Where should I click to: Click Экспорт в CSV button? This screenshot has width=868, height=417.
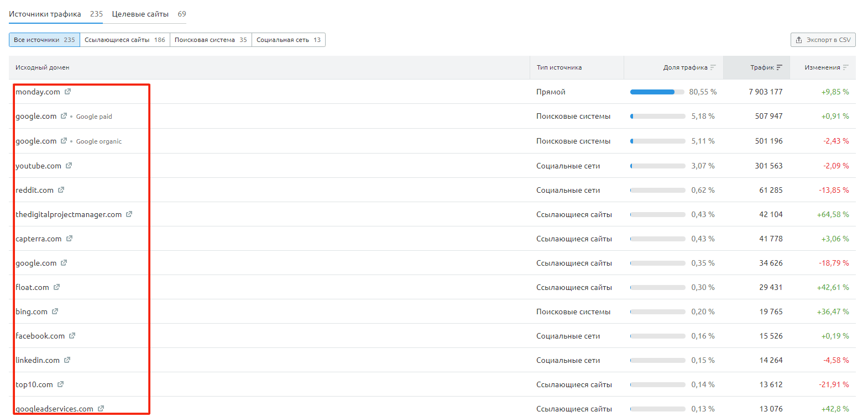(823, 40)
